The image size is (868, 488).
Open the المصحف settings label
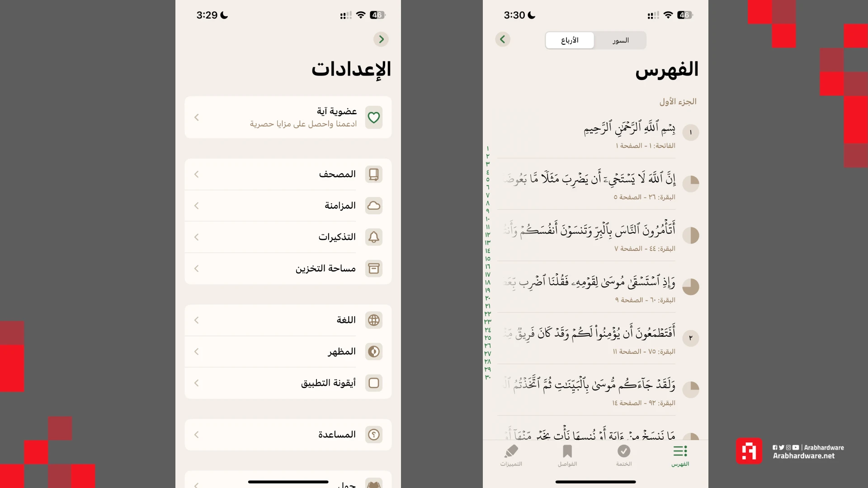pyautogui.click(x=337, y=174)
